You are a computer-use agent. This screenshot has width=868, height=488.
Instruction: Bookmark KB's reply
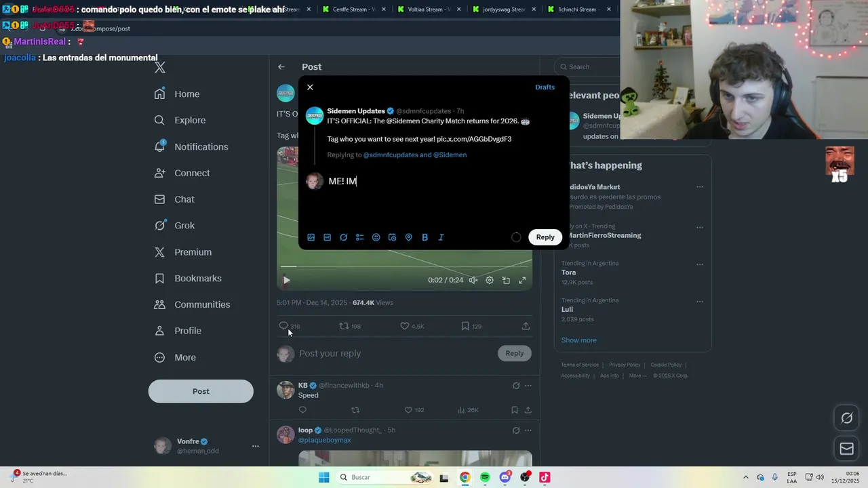[515, 410]
